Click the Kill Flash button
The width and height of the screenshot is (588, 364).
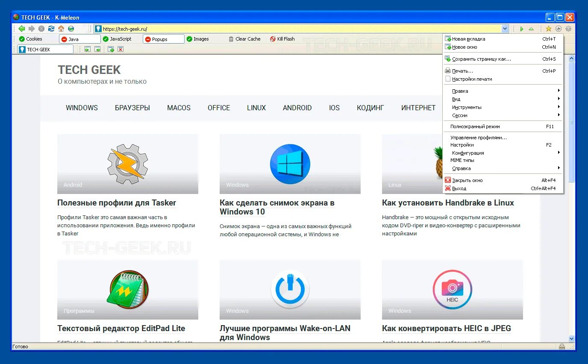pyautogui.click(x=282, y=39)
